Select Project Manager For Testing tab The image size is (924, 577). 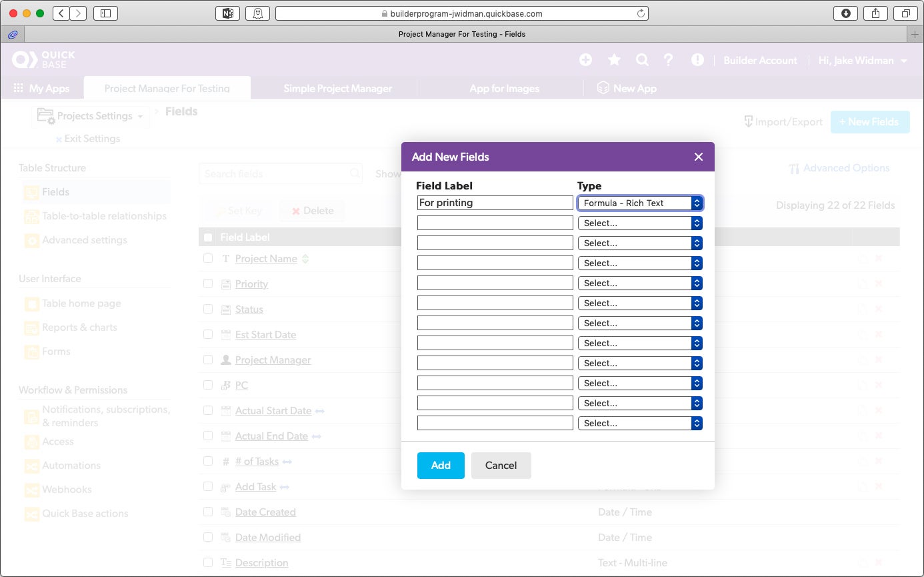point(167,88)
